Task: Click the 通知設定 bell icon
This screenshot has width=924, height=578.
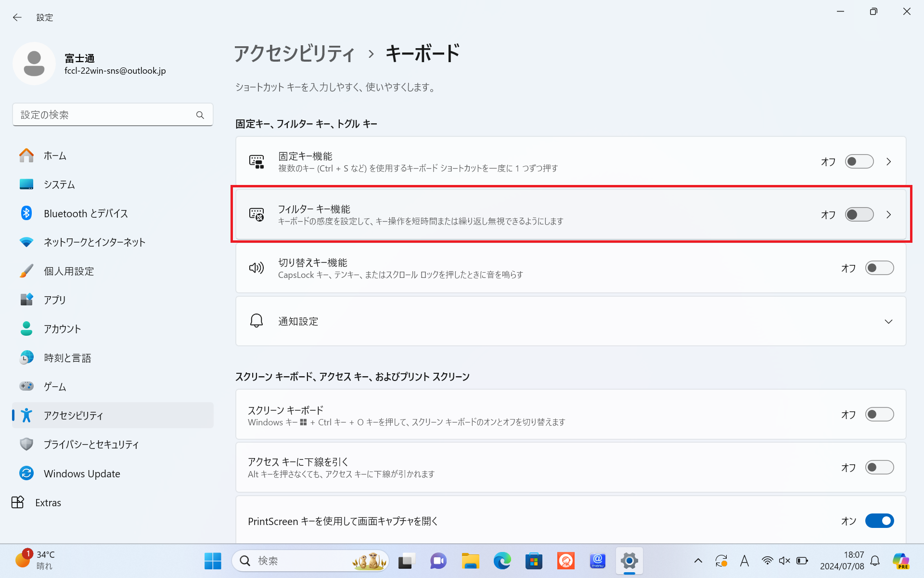Action: (x=257, y=320)
